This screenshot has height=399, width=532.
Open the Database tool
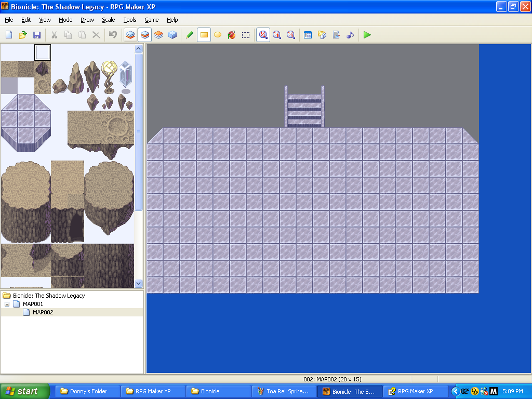click(x=308, y=35)
